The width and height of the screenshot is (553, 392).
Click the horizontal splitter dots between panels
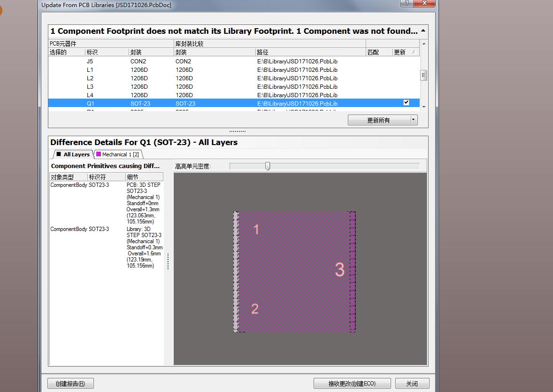[x=238, y=131]
